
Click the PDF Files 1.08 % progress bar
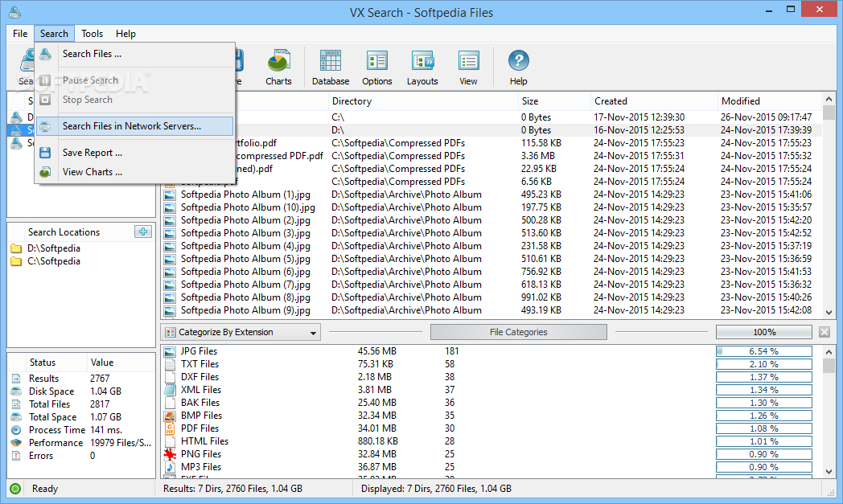(x=764, y=428)
